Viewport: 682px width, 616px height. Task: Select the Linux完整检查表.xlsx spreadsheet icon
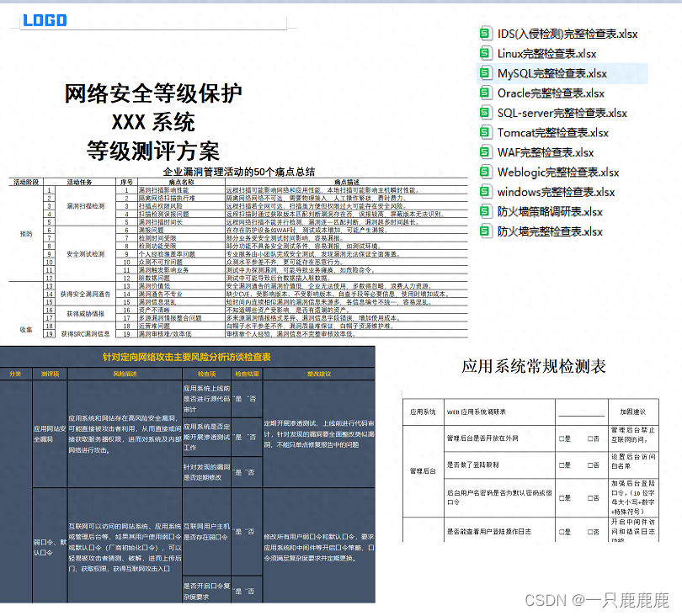(485, 53)
